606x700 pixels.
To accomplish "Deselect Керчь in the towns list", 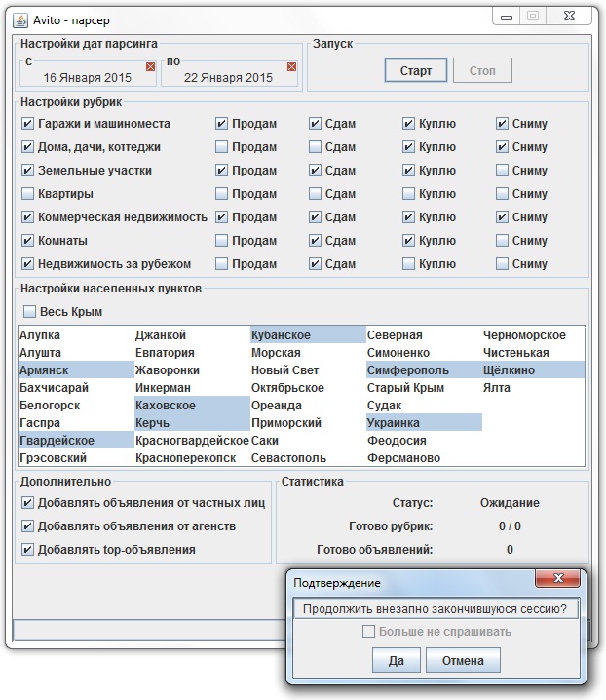I will coord(192,423).
